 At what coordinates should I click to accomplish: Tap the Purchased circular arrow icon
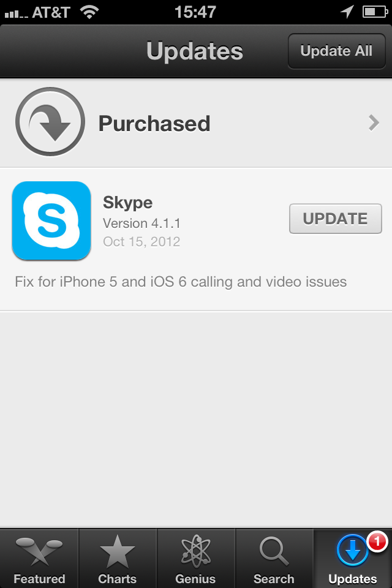click(x=50, y=121)
